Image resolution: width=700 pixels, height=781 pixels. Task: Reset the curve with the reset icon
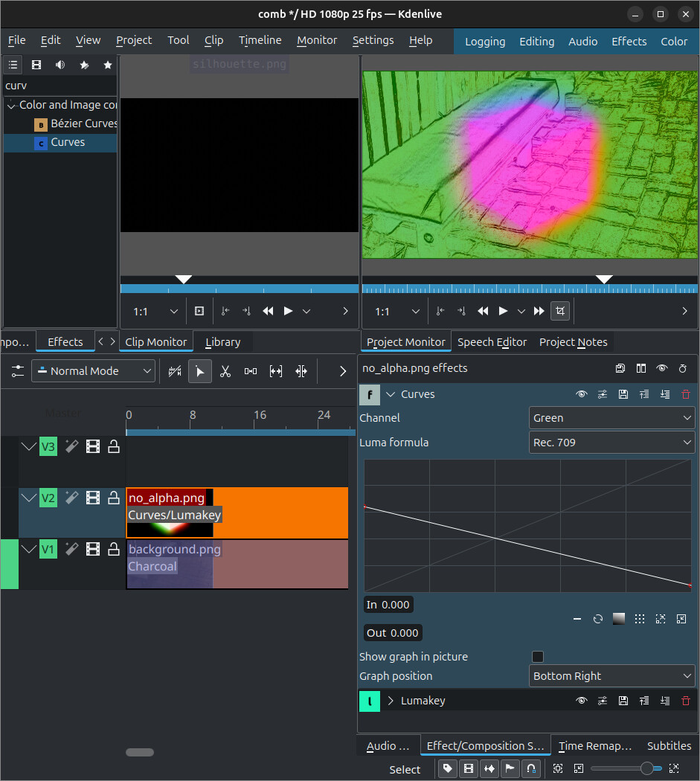(598, 619)
